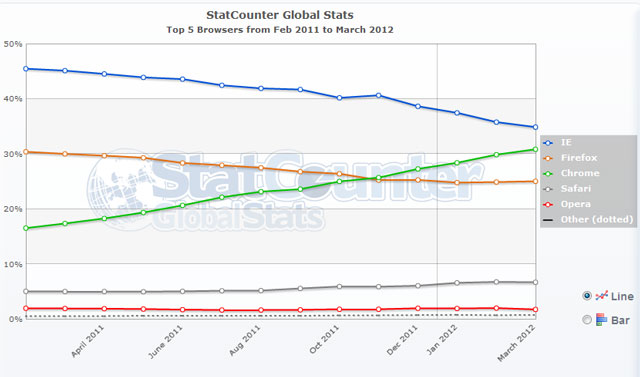Toggle the Chrome series via legend label
This screenshot has width=640, height=377.
(x=580, y=173)
